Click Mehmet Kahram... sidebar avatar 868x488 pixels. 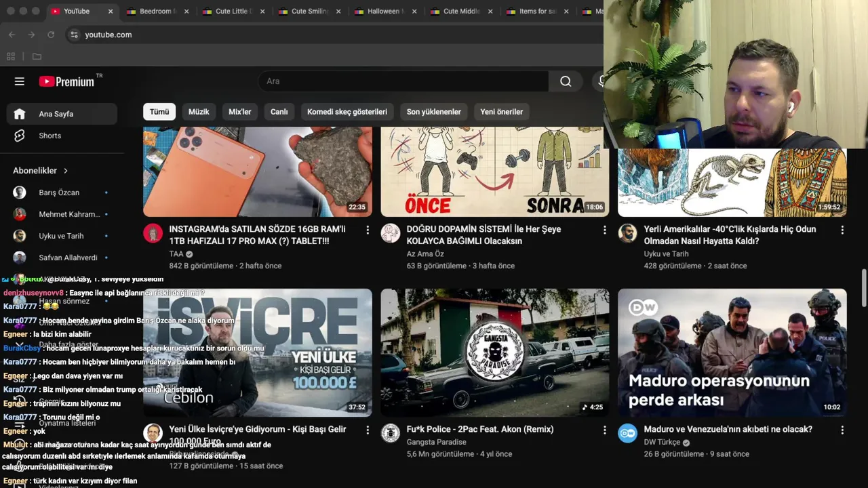coord(20,214)
